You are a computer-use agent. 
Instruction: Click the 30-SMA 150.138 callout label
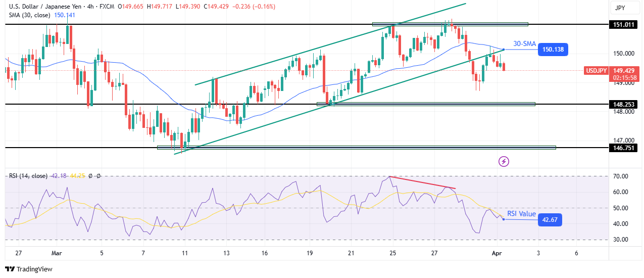tap(553, 50)
